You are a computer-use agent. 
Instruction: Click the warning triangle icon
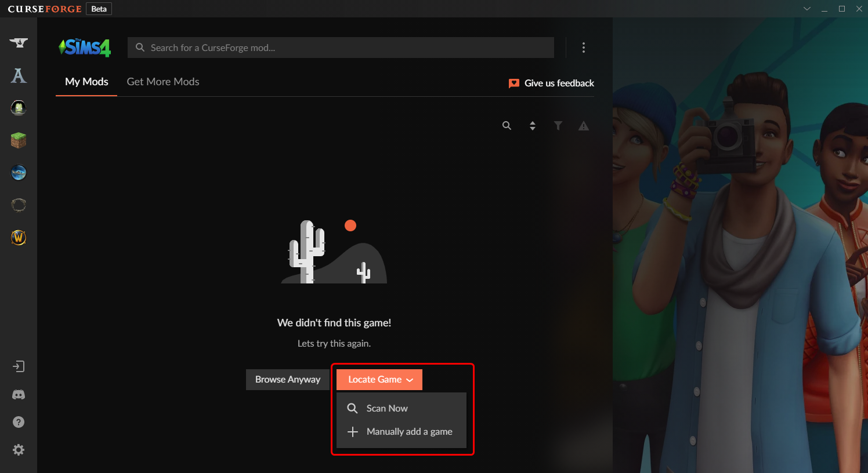point(583,125)
